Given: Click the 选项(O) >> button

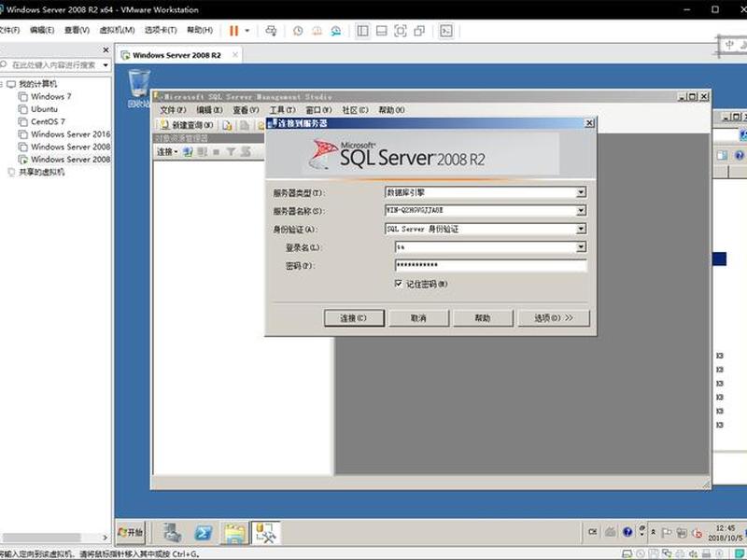Looking at the screenshot, I should pos(554,318).
